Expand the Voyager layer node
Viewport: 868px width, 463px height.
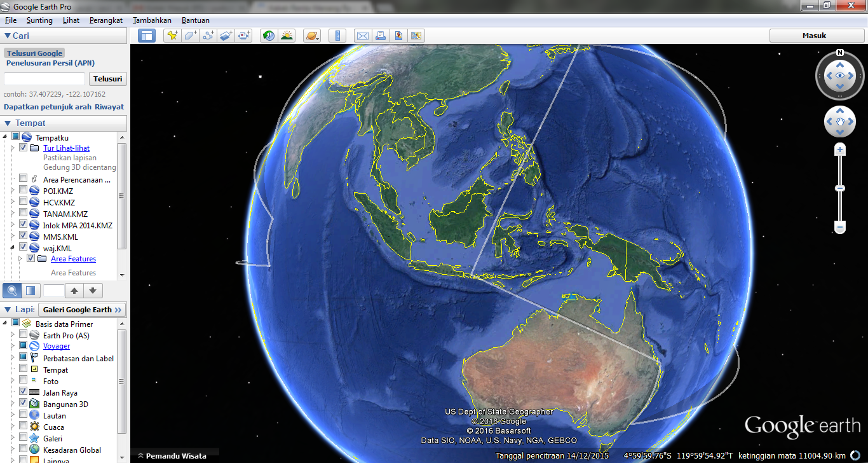pos(12,346)
